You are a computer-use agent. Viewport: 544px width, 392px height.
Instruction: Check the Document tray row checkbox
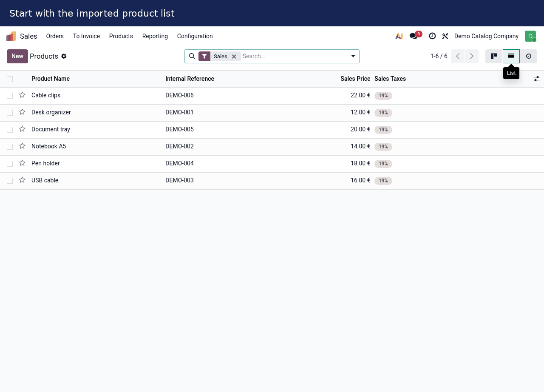(x=10, y=130)
